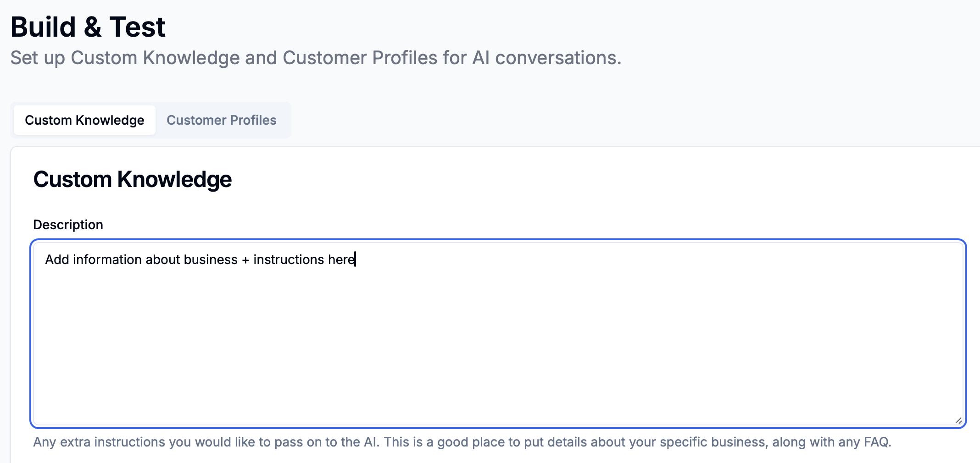Screen dimensions: 980x463
Task: Place cursor on word "business" in textarea
Action: pyautogui.click(x=211, y=259)
